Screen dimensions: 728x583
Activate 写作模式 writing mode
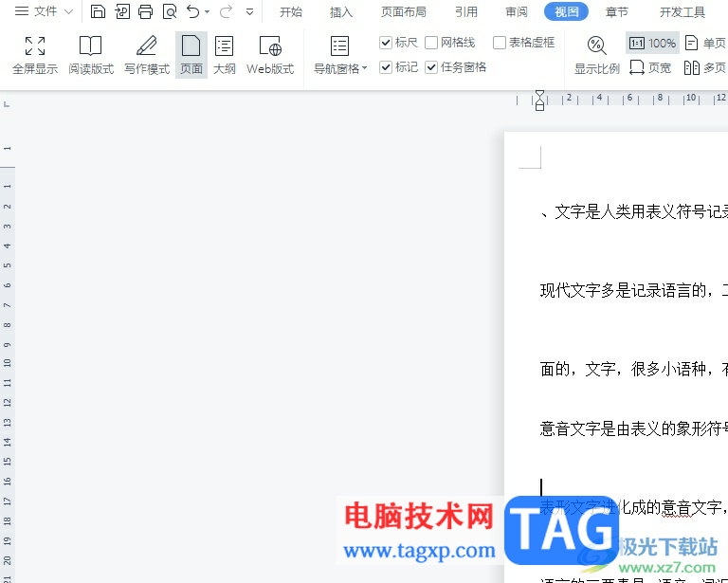point(147,55)
